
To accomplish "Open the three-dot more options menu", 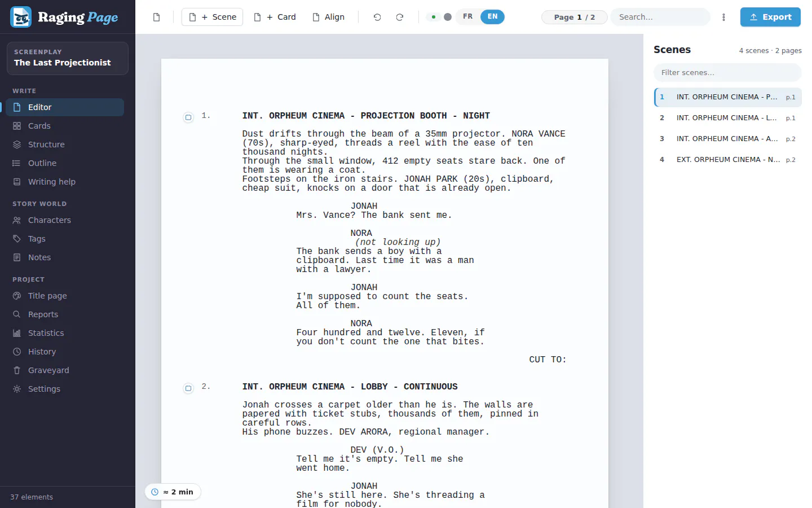I will tap(723, 17).
